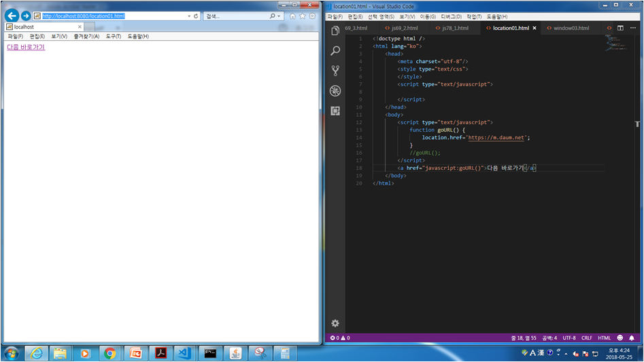Viewport: 644px width, 362px height.
Task: Select language mode HTML in status bar
Action: pyautogui.click(x=604, y=338)
